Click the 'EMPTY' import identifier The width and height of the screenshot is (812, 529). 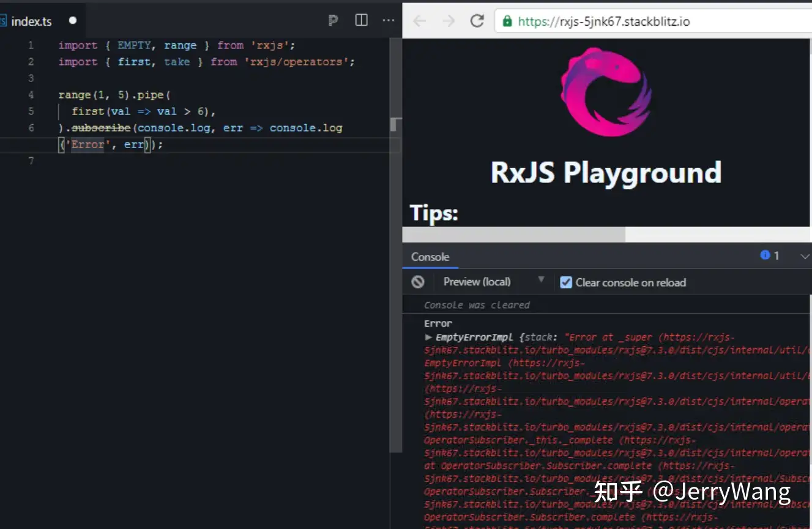(134, 45)
